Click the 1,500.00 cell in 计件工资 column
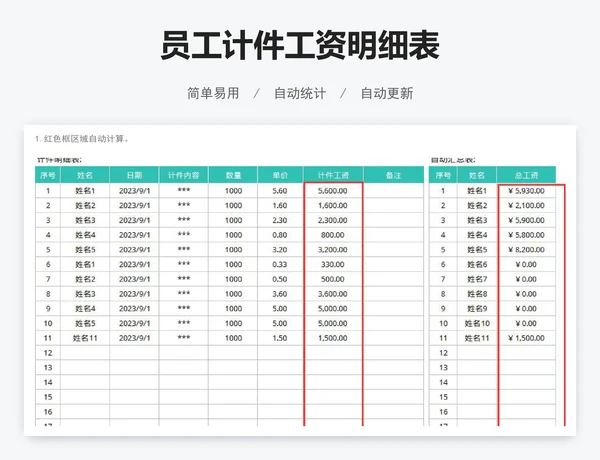The width and height of the screenshot is (600, 460). click(333, 338)
